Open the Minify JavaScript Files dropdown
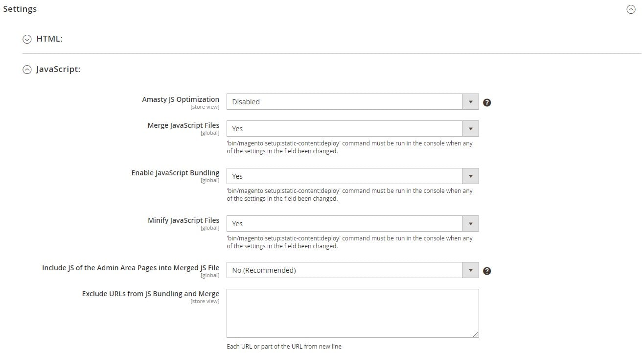This screenshot has height=354, width=644. 352,223
